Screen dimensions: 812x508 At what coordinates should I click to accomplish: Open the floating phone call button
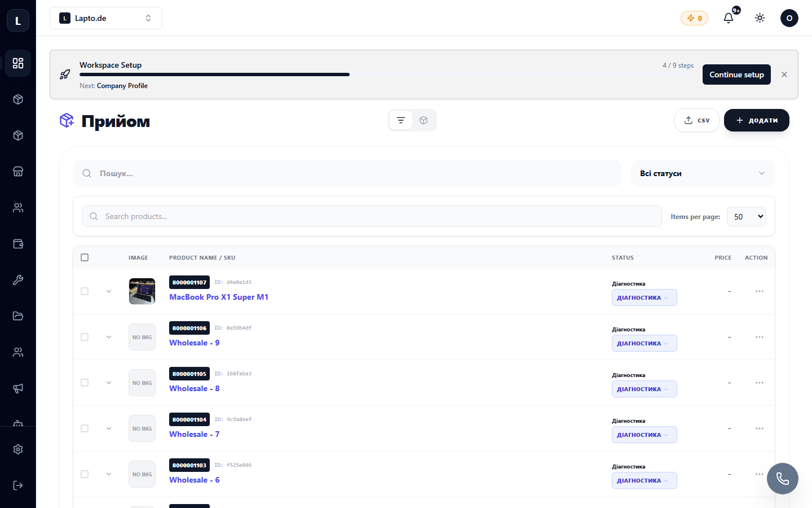[783, 479]
